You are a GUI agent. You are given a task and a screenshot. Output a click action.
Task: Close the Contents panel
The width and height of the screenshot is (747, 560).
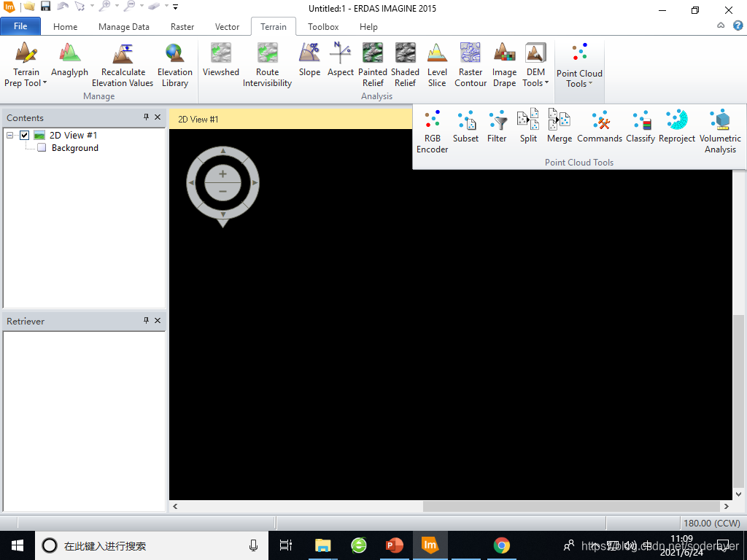pos(158,117)
